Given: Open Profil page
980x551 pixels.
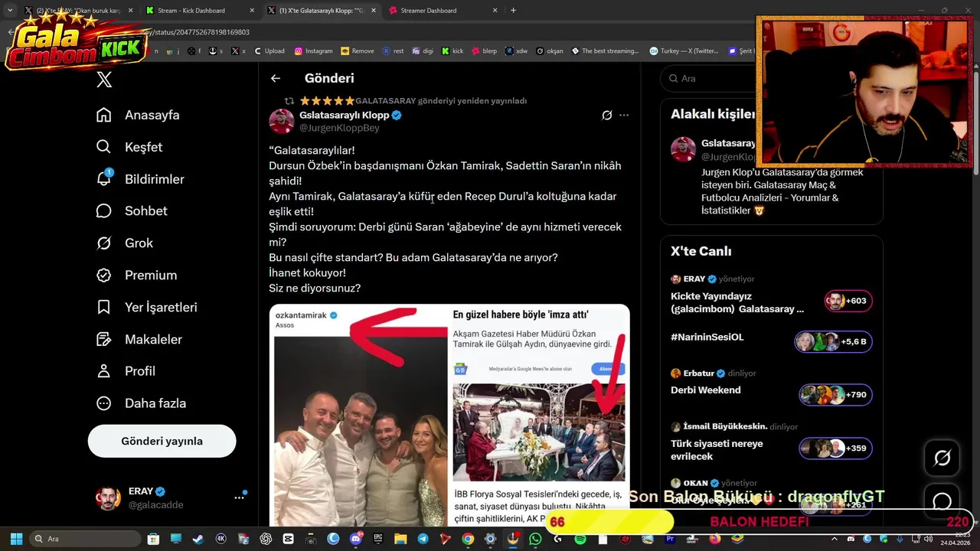Looking at the screenshot, I should (126, 371).
